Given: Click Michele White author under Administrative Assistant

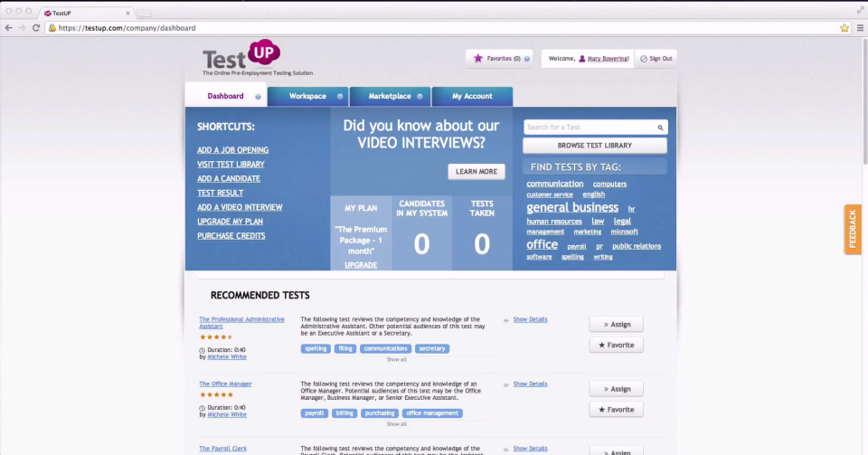Looking at the screenshot, I should coord(227,357).
